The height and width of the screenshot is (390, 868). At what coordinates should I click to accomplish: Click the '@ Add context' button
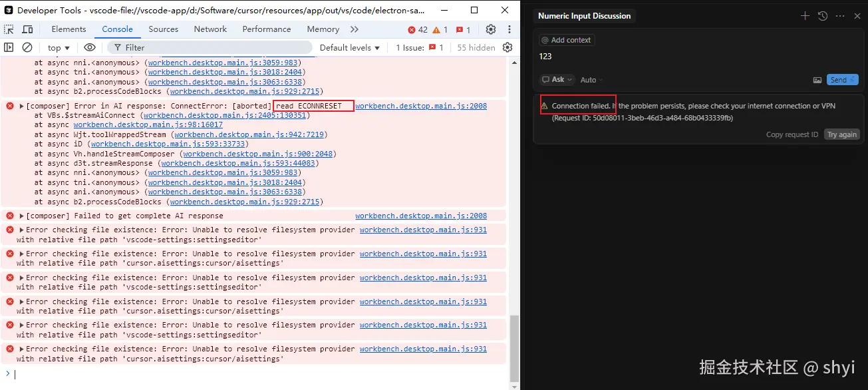(566, 40)
